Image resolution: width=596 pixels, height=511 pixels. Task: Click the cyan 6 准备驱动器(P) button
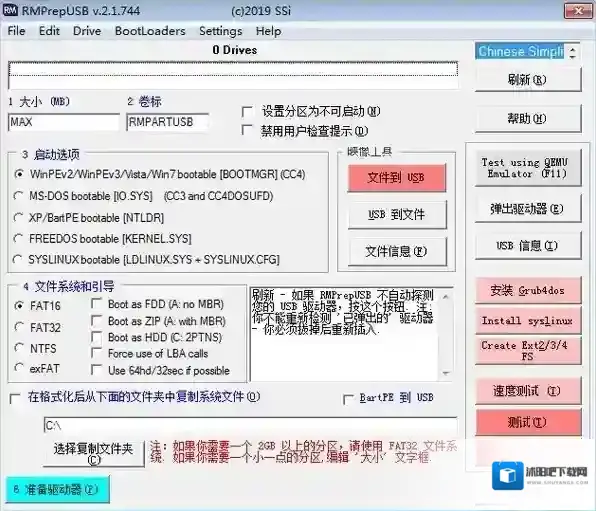[57, 489]
